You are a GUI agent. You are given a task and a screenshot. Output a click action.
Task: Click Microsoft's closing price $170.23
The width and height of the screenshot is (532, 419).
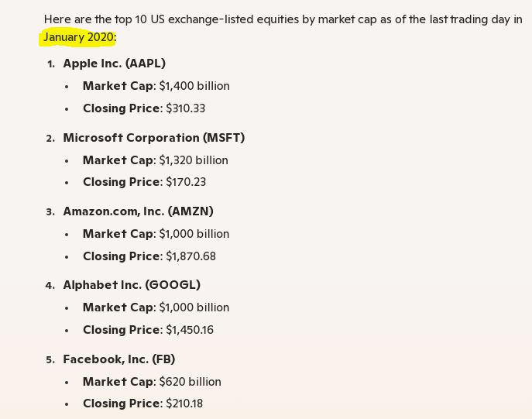pyautogui.click(x=186, y=182)
